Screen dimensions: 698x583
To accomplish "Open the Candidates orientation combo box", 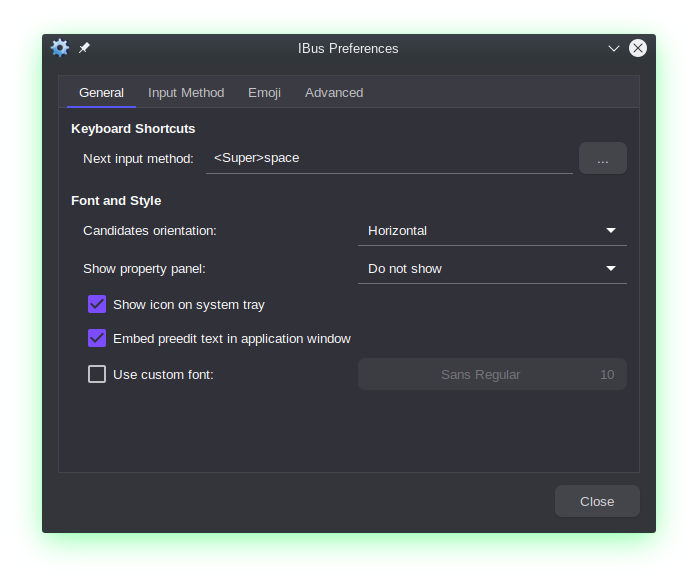I will pyautogui.click(x=491, y=231).
